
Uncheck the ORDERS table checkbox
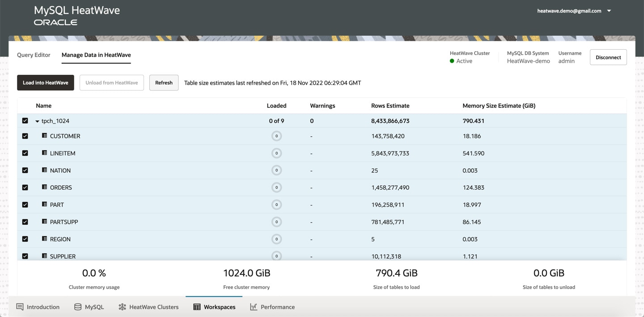click(25, 187)
